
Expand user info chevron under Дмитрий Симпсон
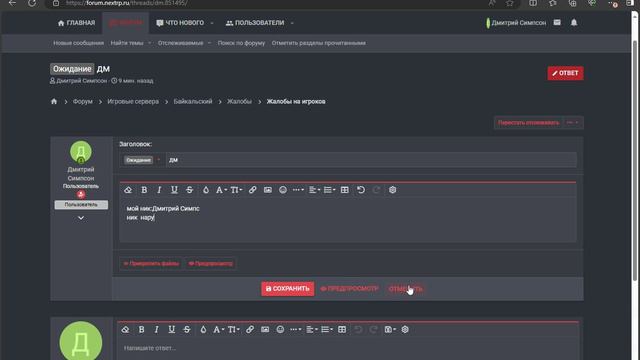(81, 218)
